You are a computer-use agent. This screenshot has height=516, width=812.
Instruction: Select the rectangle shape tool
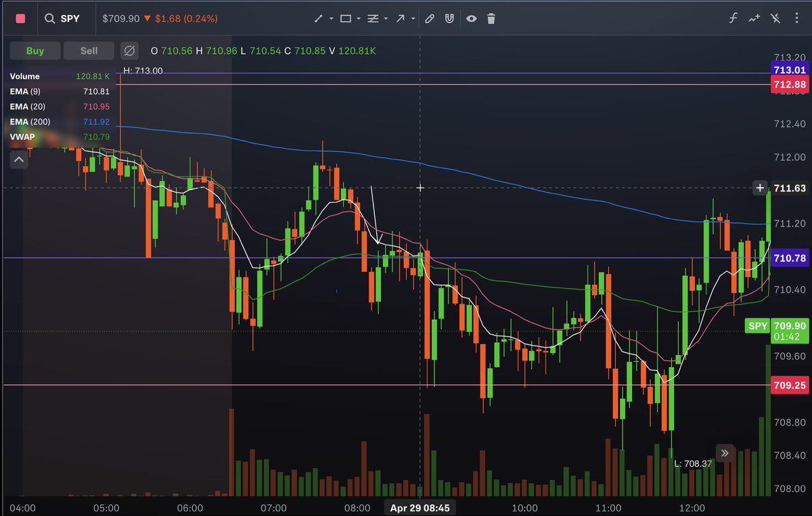(x=345, y=19)
